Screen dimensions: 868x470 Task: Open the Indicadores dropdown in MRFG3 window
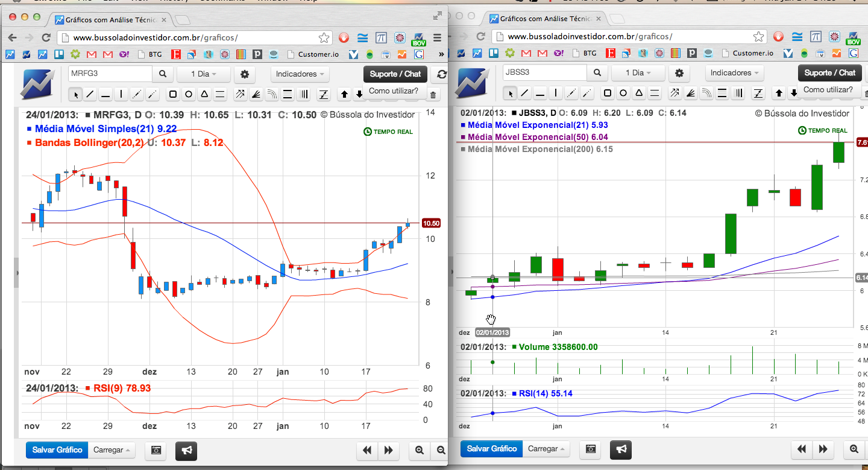[x=300, y=74]
